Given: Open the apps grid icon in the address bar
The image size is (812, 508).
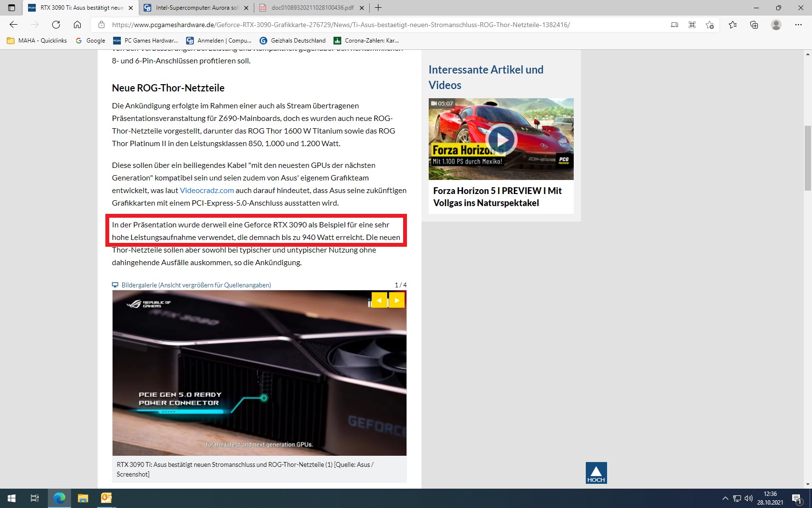Looking at the screenshot, I should pos(692,25).
